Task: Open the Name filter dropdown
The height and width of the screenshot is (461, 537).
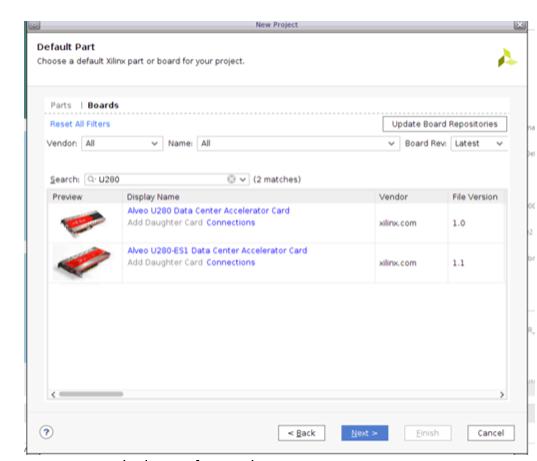Action: tap(298, 144)
